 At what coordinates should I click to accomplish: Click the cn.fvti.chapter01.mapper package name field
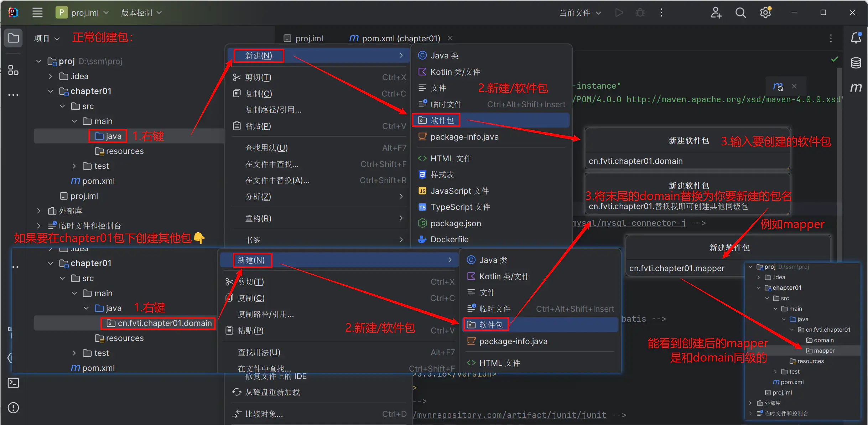pos(686,268)
